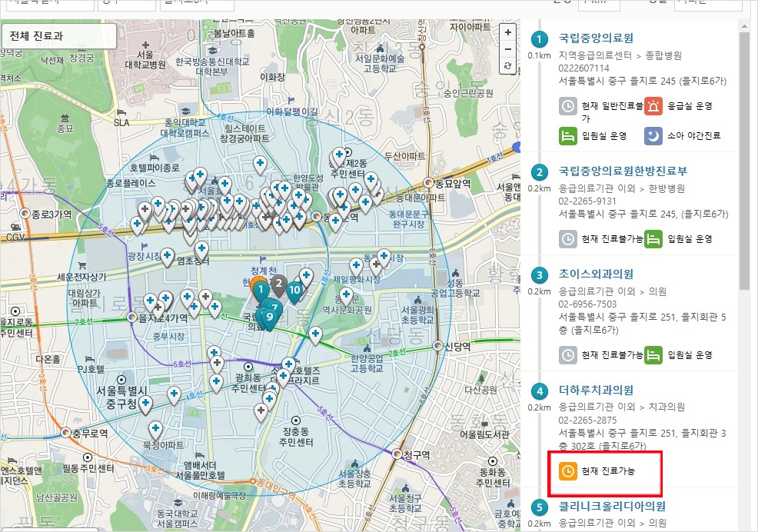Click 제일평화시장 label on map
Image resolution: width=758 pixels, height=532 pixels.
pyautogui.click(x=357, y=280)
